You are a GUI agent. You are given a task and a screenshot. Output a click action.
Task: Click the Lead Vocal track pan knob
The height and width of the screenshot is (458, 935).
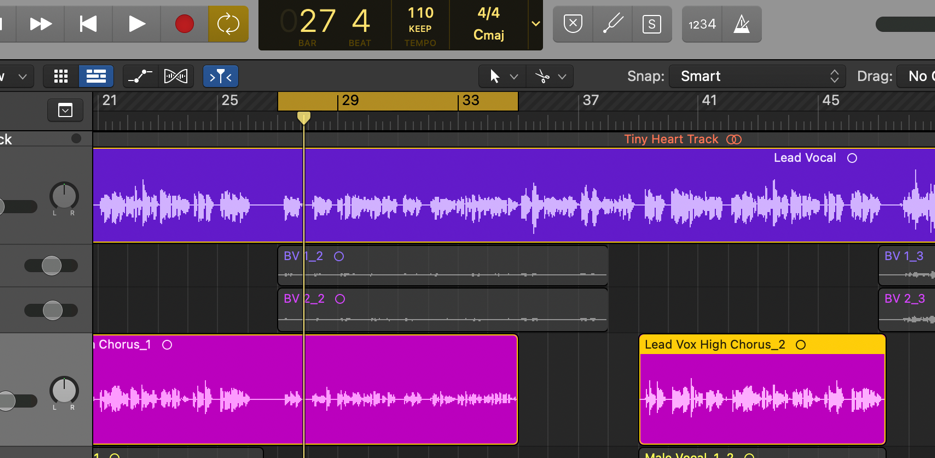[x=64, y=195]
